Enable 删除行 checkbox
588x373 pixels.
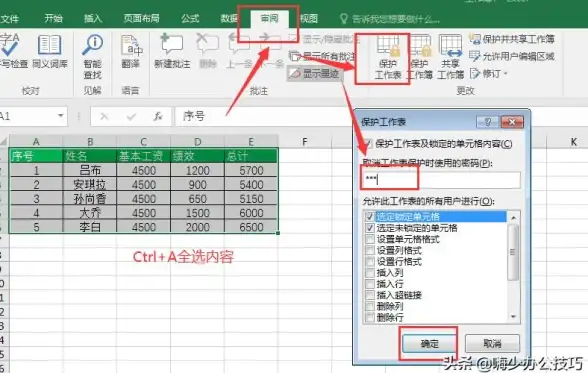coord(370,318)
